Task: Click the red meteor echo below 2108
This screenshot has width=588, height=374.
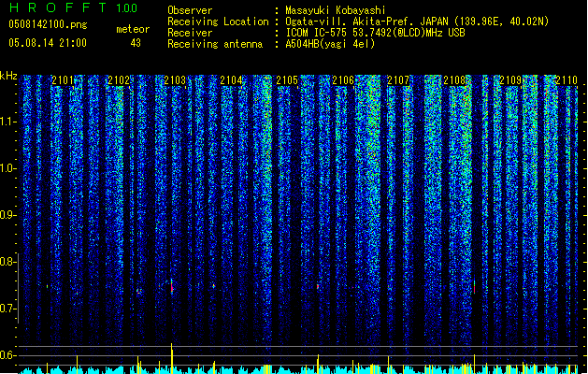Action: point(474,287)
